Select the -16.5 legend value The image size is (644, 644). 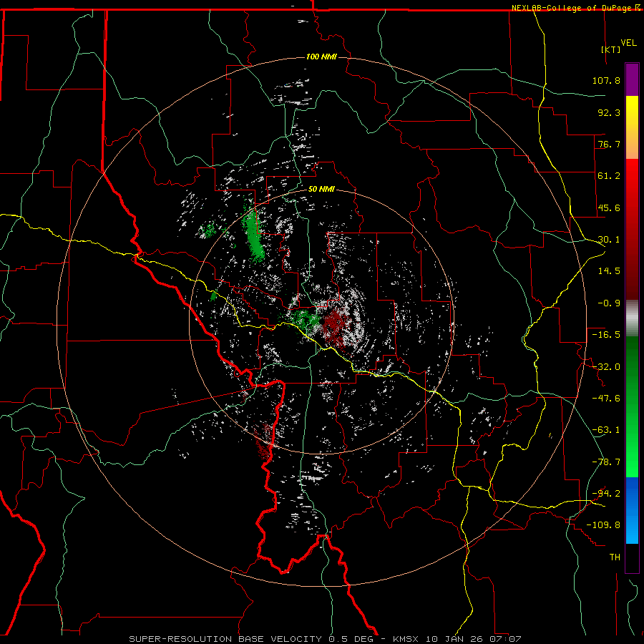click(606, 335)
